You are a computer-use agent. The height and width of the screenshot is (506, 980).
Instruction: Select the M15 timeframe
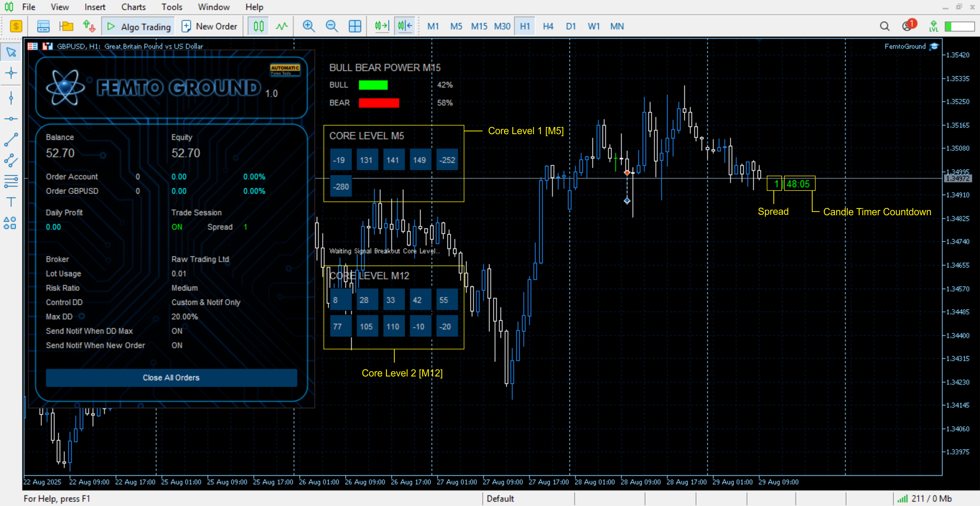pos(479,26)
